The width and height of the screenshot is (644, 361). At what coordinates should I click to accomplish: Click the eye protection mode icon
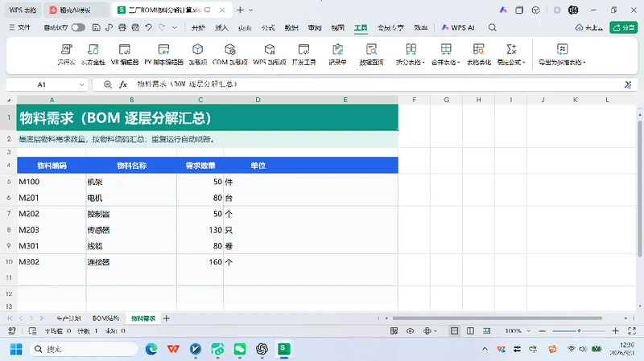click(410, 330)
